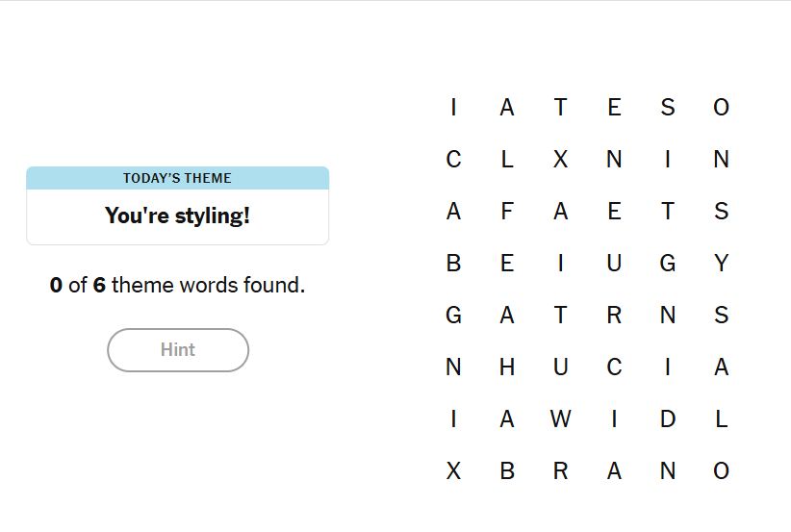The height and width of the screenshot is (532, 791).
Task: Select the letter Y in the grid
Action: click(x=722, y=264)
